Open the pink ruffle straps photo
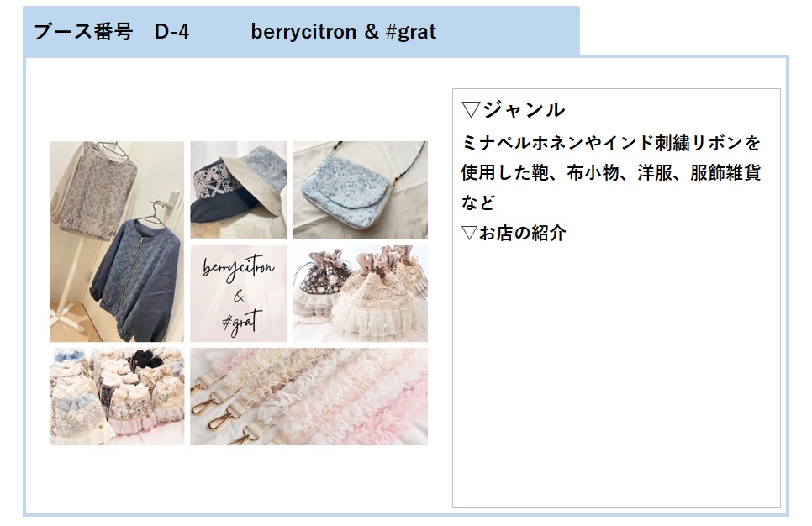The image size is (812, 526). [x=308, y=396]
